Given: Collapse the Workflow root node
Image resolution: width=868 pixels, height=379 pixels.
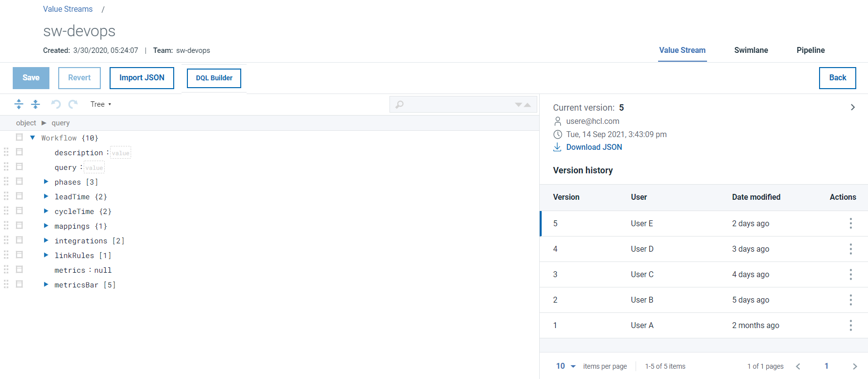Looking at the screenshot, I should (33, 138).
